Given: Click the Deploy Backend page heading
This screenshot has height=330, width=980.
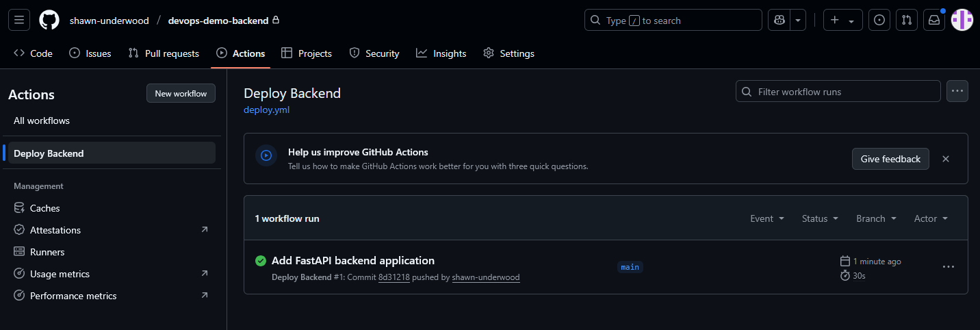Looking at the screenshot, I should click(x=292, y=93).
